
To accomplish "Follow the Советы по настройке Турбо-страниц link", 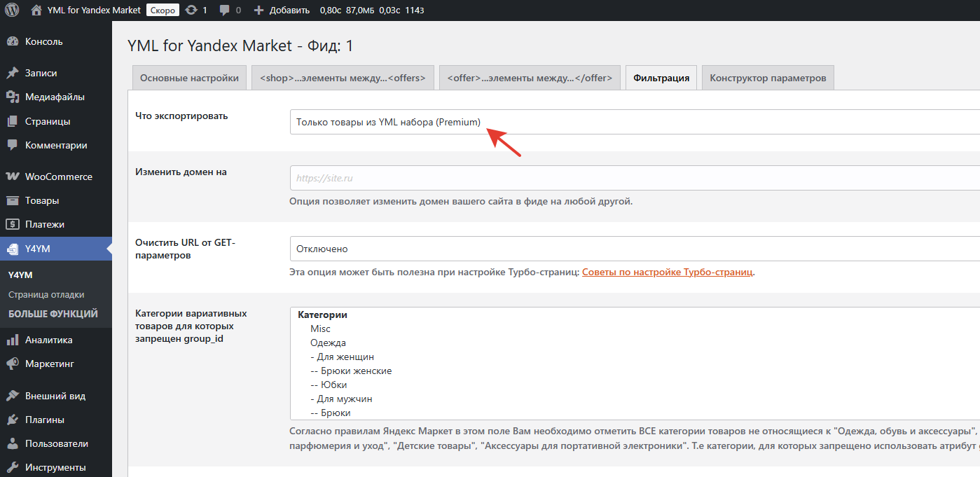I will [x=667, y=272].
